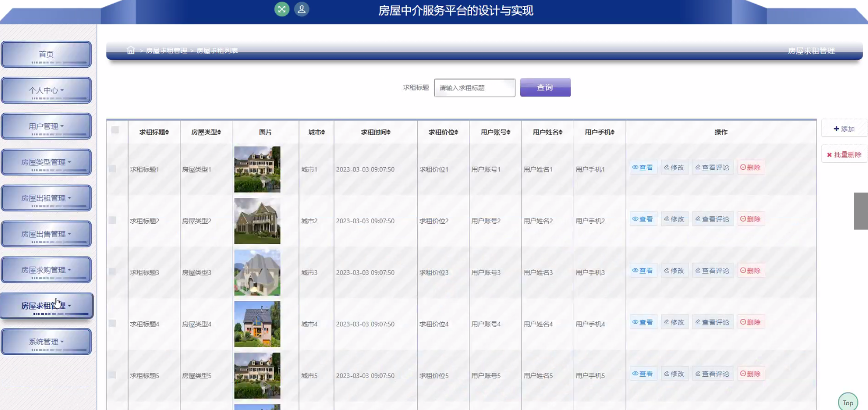This screenshot has height=410, width=868.
Task: Expand the 房屋求租管理 sidebar menu
Action: tap(46, 306)
